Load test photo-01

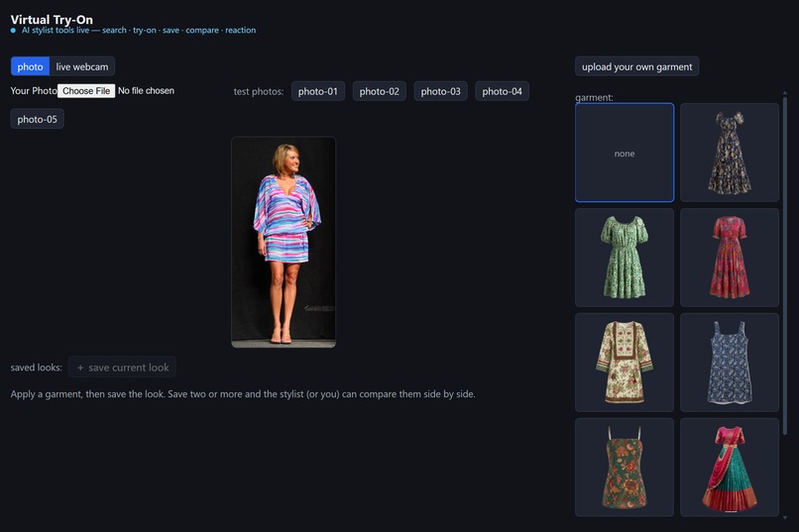point(318,91)
